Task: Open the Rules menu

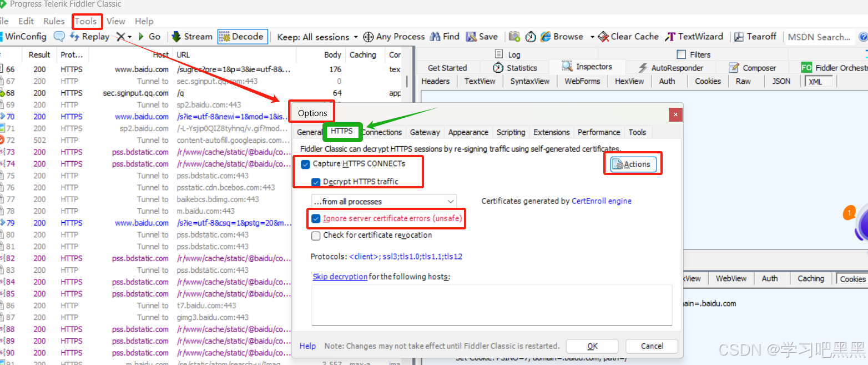Action: pyautogui.click(x=54, y=21)
